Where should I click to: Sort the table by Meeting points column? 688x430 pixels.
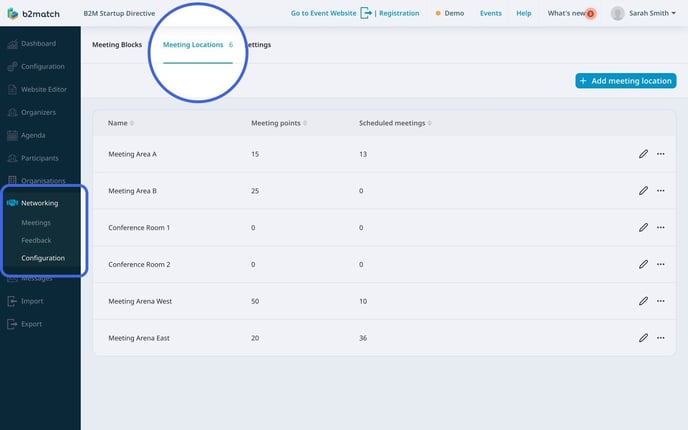[278, 123]
